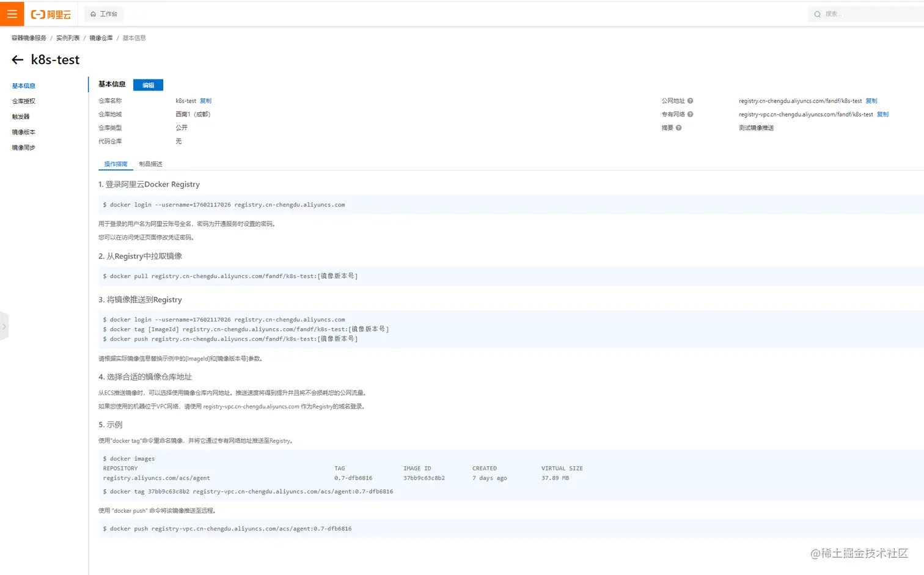Screen dimensions: 924x575
Task: Copy the 专有网络 registry-vpc address
Action: 882,114
